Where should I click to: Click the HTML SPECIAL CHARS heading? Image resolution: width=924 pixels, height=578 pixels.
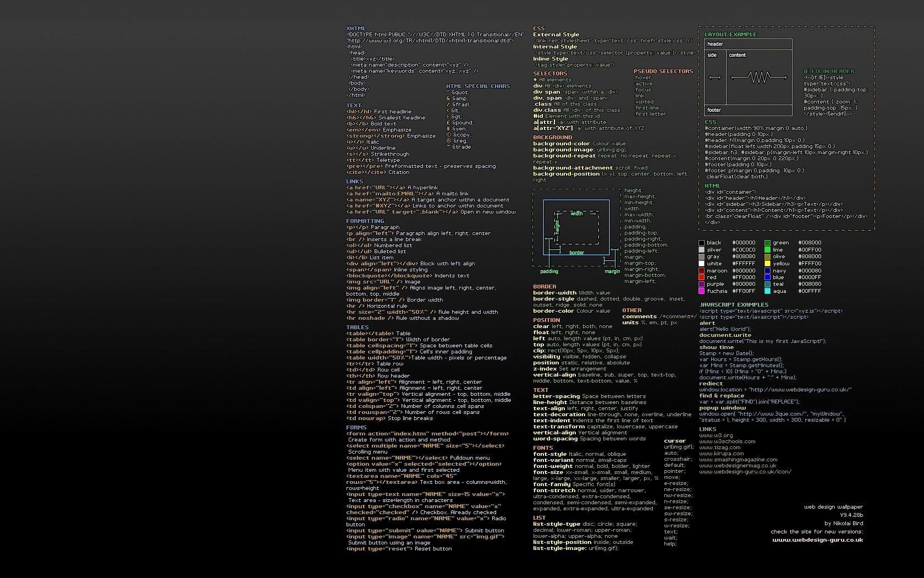tap(477, 86)
